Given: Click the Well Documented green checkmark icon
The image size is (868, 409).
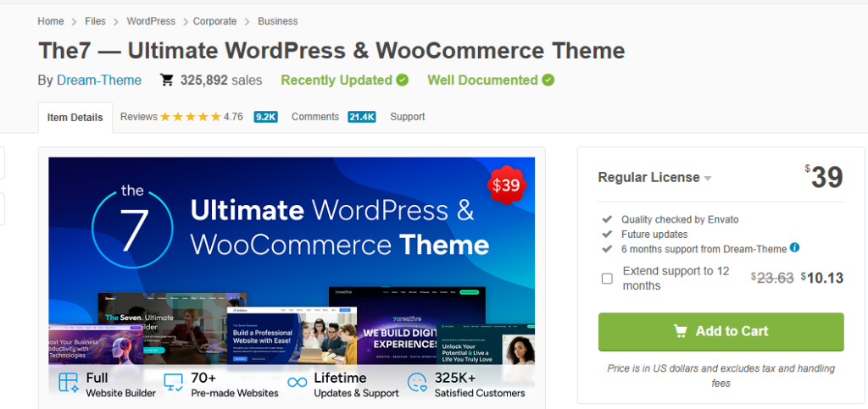Looking at the screenshot, I should (x=548, y=80).
